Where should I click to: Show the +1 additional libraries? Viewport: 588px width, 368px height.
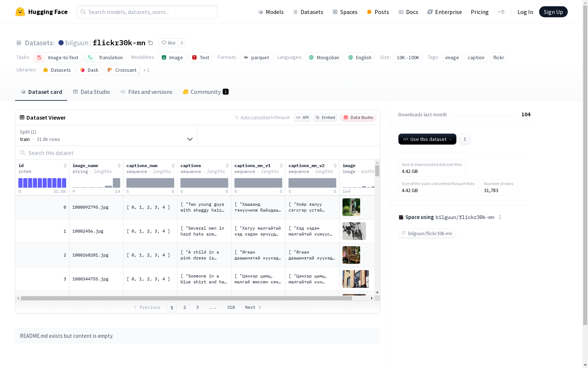tap(146, 70)
